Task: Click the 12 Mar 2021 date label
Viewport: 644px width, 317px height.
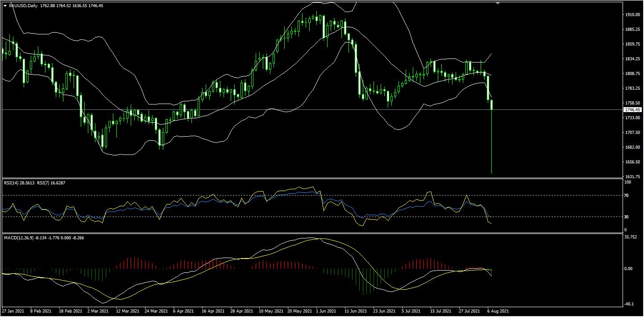Action: point(127,310)
